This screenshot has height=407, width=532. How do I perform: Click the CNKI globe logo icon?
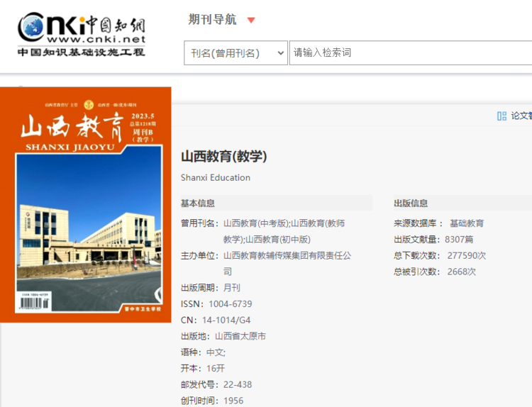pos(33,26)
